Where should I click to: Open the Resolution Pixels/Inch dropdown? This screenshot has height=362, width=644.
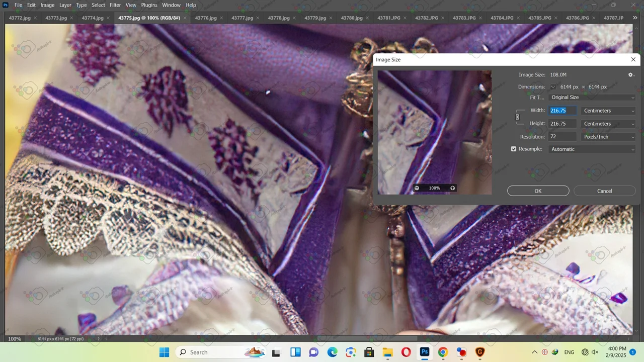coord(608,137)
